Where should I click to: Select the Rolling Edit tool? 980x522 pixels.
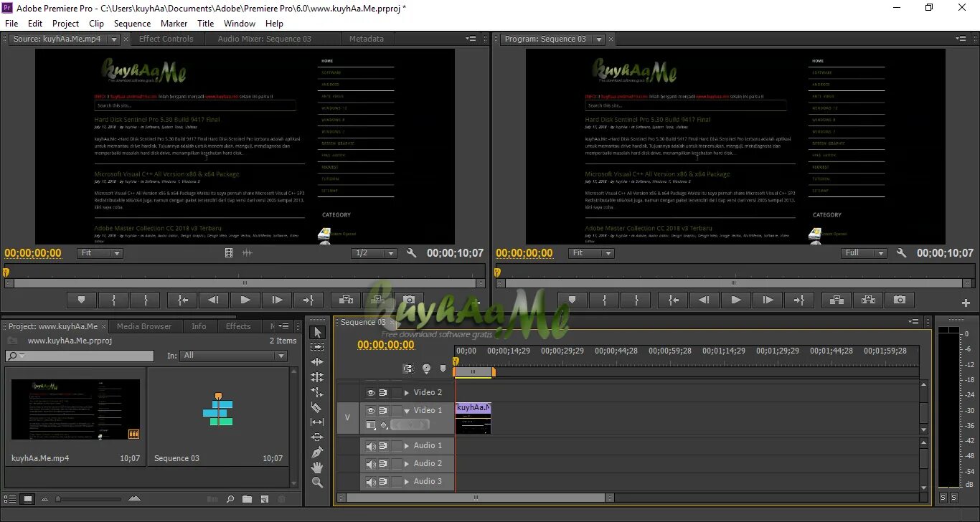tap(317, 377)
